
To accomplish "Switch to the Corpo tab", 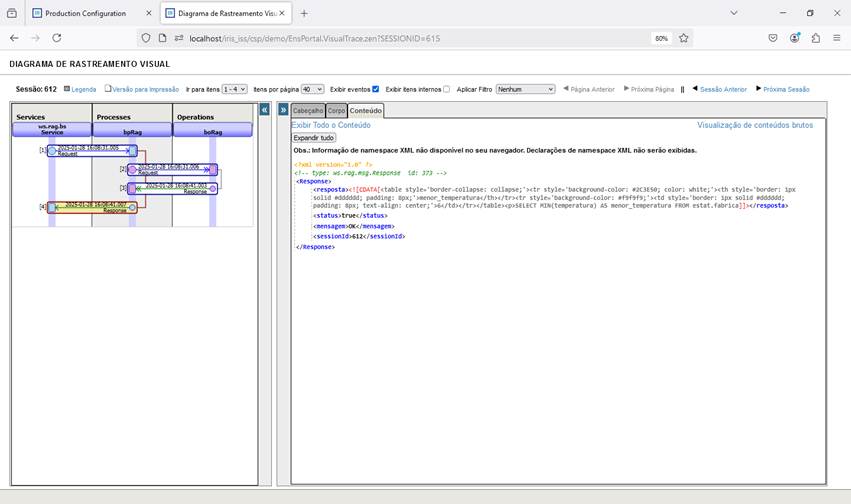I will [337, 111].
